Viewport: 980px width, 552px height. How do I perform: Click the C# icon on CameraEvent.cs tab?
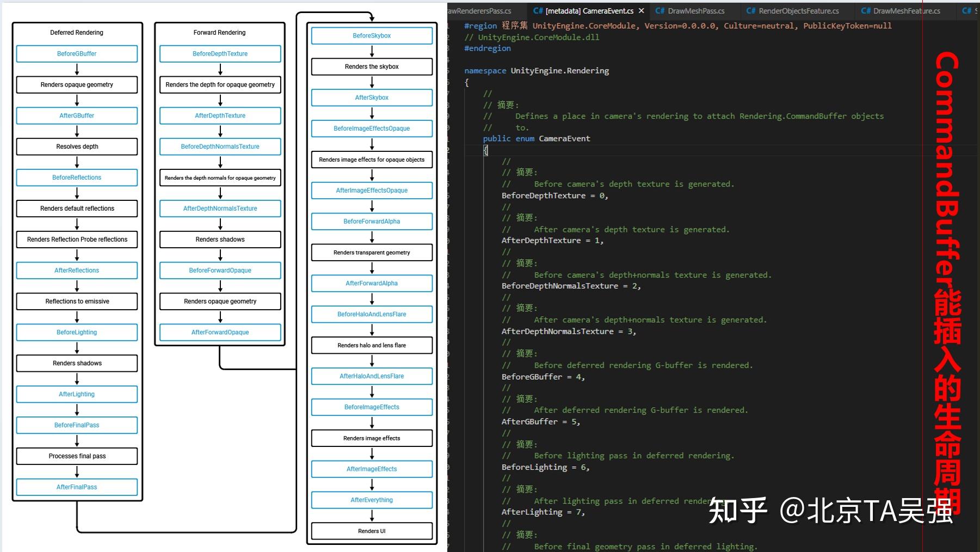click(x=538, y=10)
